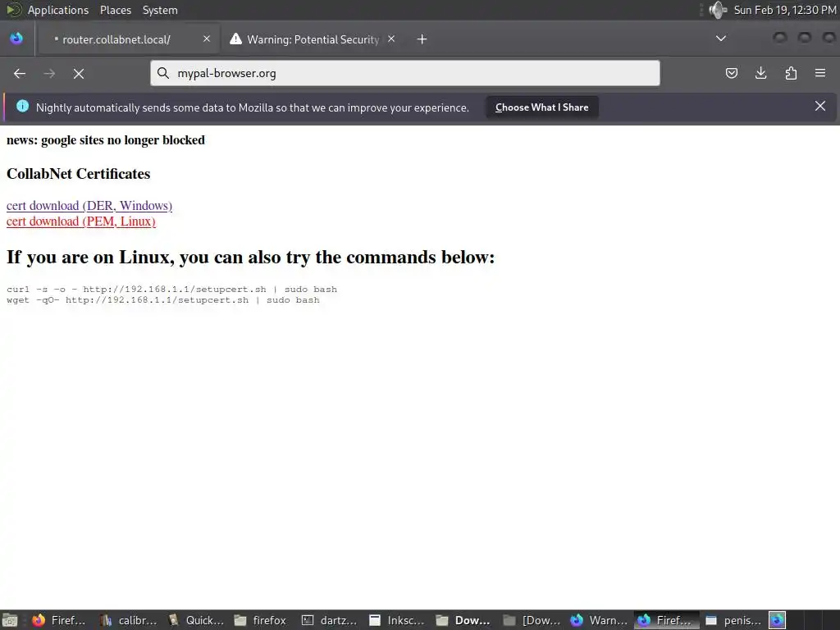840x630 pixels.
Task: Click the grayed forward navigation arrow
Action: pyautogui.click(x=49, y=73)
